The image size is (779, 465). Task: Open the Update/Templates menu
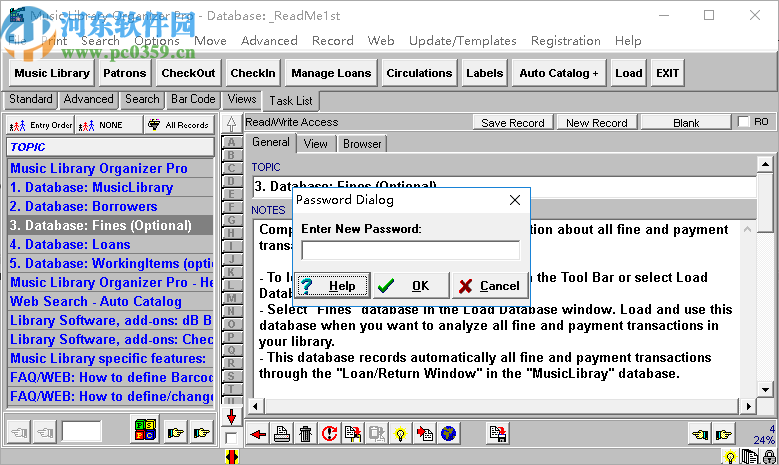[x=463, y=41]
